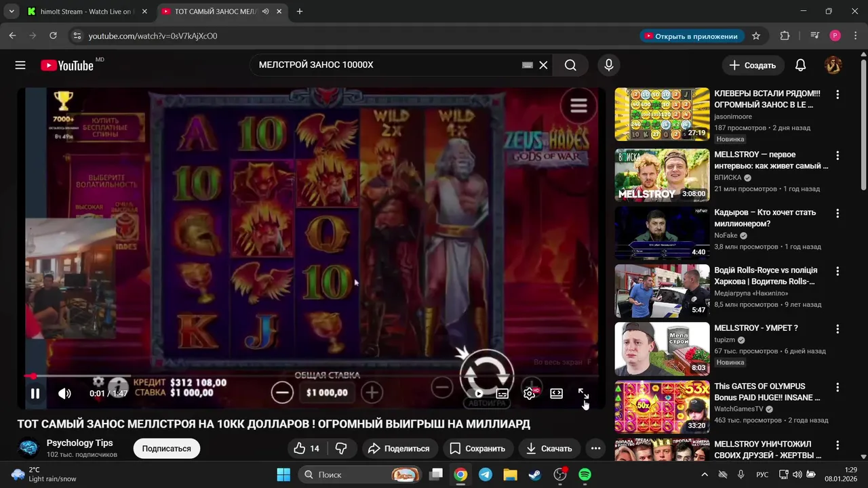Subscribe to Psychology Tips channel

[x=166, y=449]
